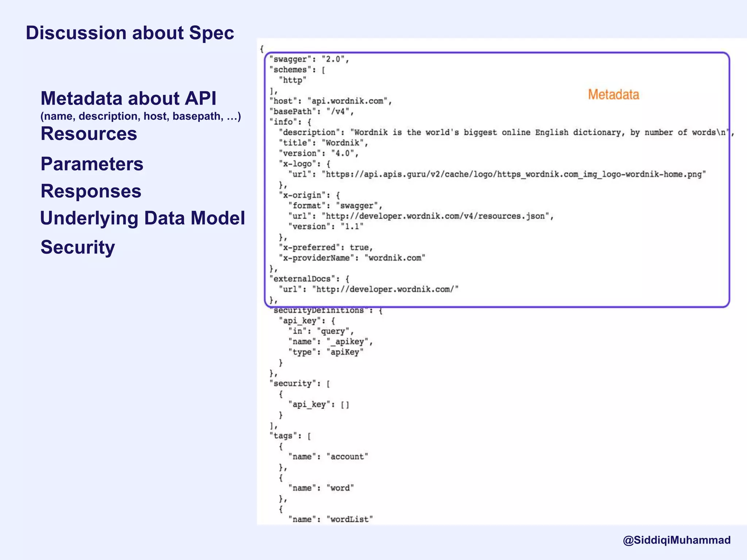Click the 'Underlying Data Model' bullet
The image size is (747, 560).
pos(142,218)
